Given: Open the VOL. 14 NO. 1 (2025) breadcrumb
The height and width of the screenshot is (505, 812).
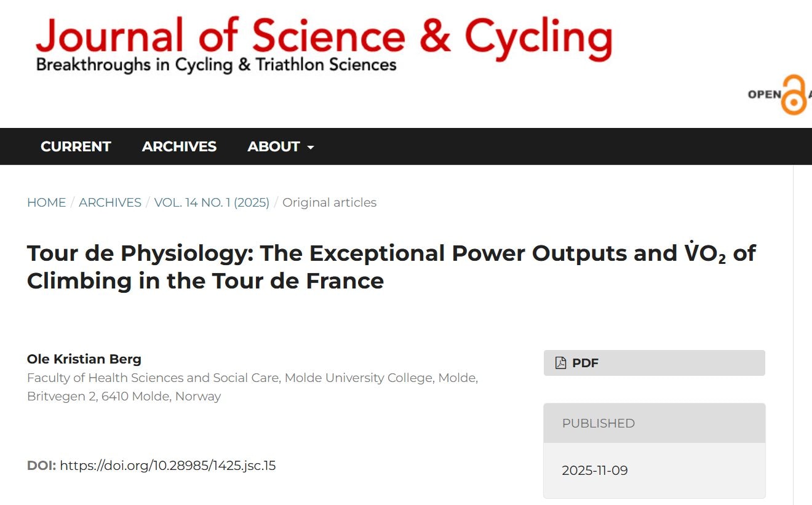Looking at the screenshot, I should click(212, 202).
